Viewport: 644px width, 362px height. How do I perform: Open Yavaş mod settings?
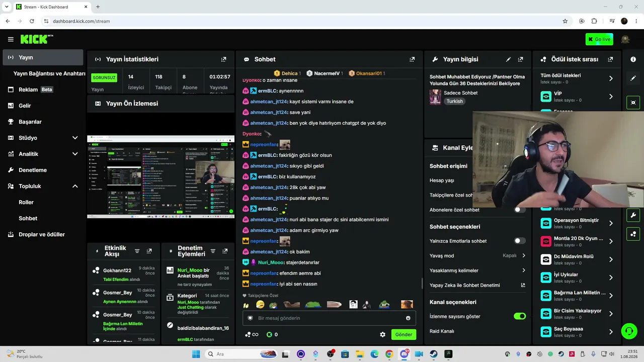tap(477, 255)
